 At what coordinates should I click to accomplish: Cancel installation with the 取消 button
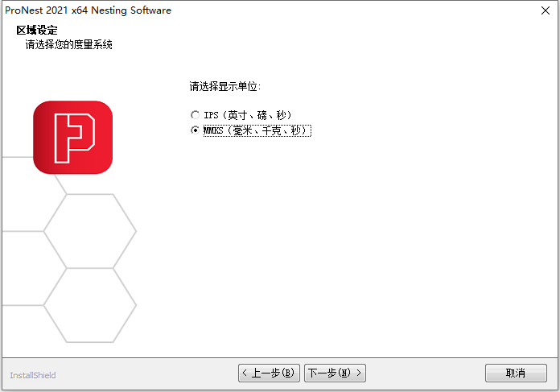516,373
